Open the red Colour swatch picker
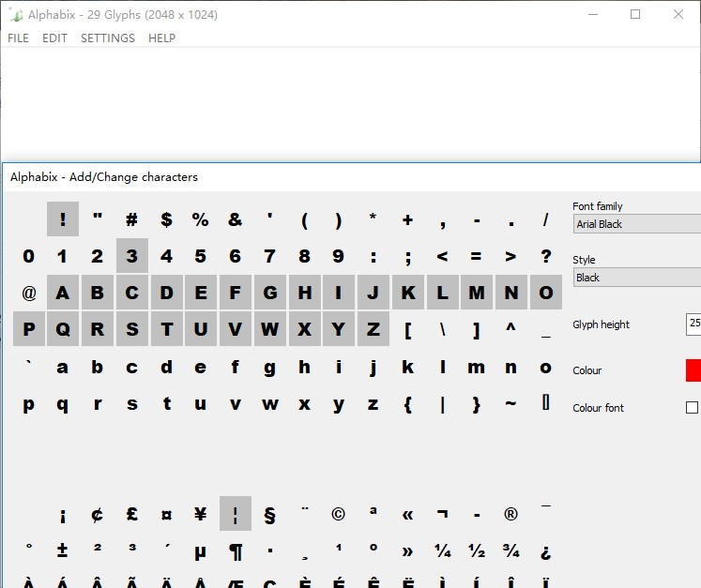701x588 pixels. click(x=693, y=370)
